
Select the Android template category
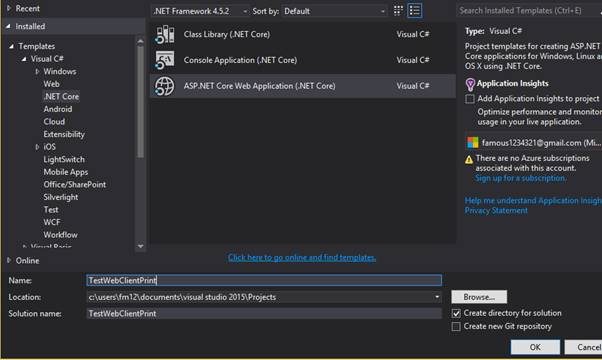(x=58, y=109)
